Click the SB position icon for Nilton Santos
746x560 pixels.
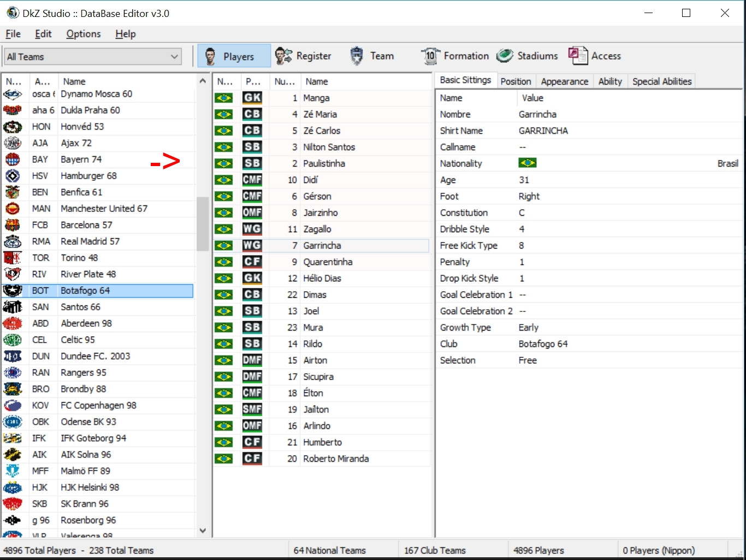252,147
